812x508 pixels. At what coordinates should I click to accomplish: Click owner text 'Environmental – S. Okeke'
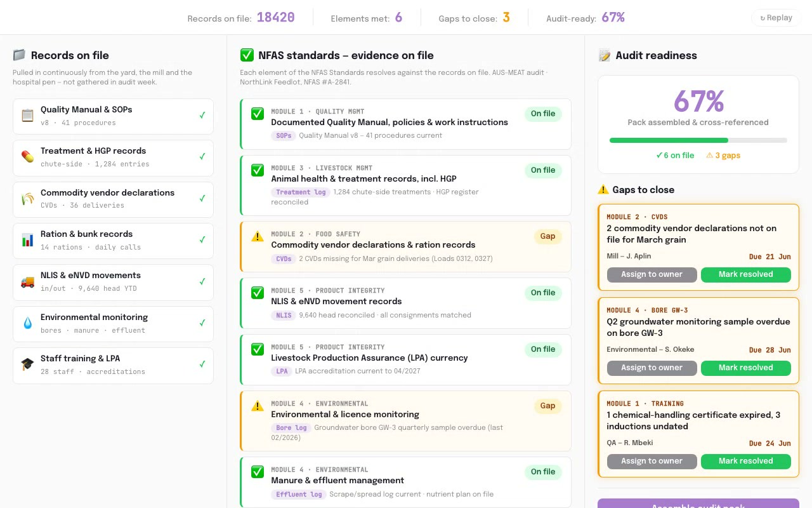coord(650,349)
